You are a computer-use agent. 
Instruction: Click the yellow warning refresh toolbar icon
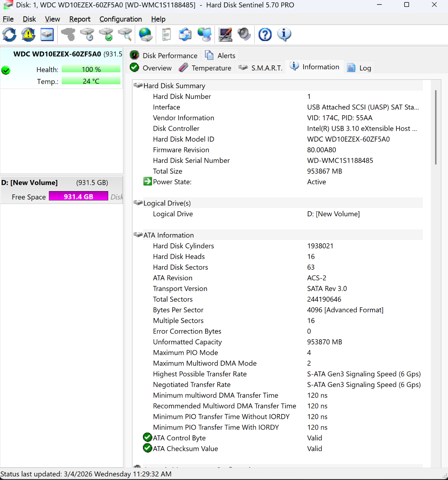click(28, 34)
